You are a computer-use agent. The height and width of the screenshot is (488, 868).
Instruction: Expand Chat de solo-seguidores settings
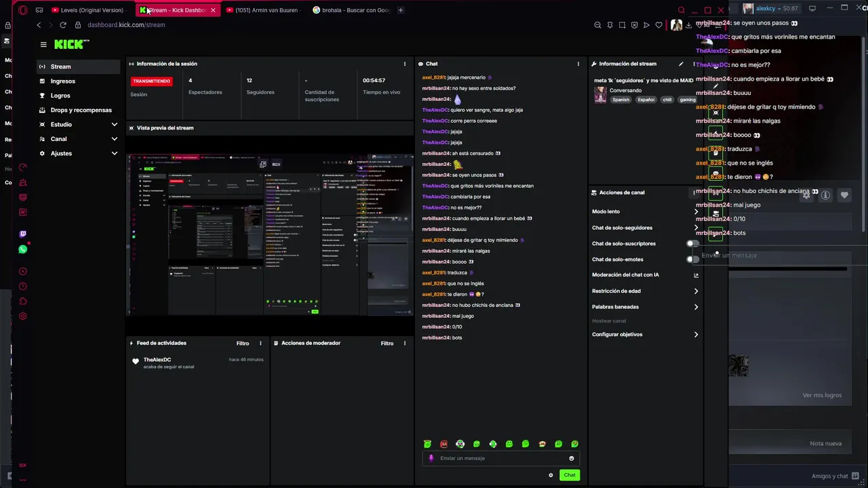[x=696, y=228]
